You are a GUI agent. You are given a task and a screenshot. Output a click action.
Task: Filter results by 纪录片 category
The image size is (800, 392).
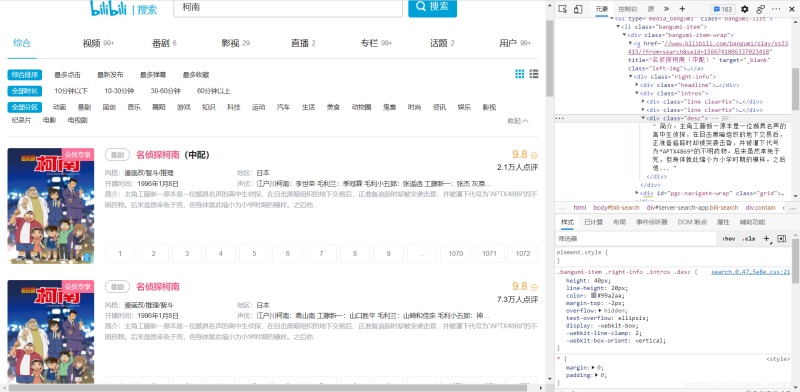click(21, 120)
